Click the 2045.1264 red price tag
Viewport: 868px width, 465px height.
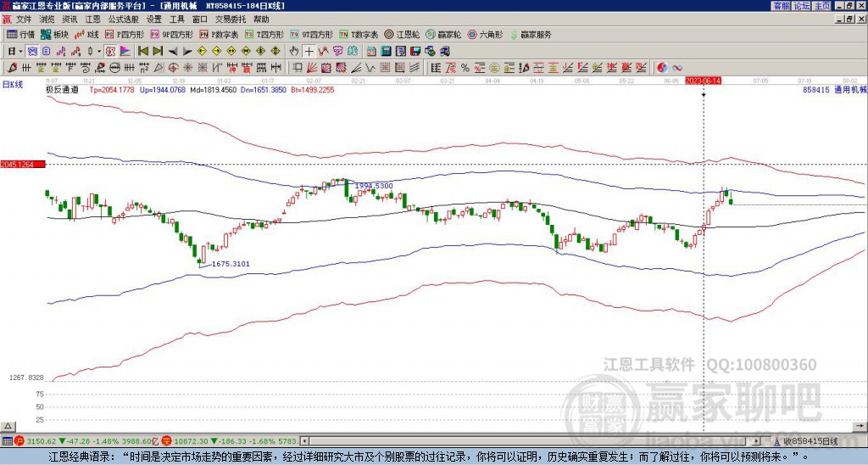(22, 165)
